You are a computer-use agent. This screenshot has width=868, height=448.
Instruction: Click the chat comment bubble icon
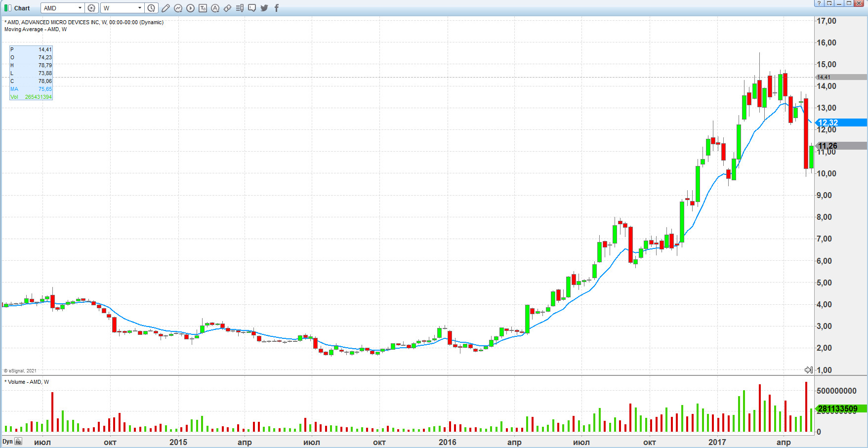coord(252,8)
